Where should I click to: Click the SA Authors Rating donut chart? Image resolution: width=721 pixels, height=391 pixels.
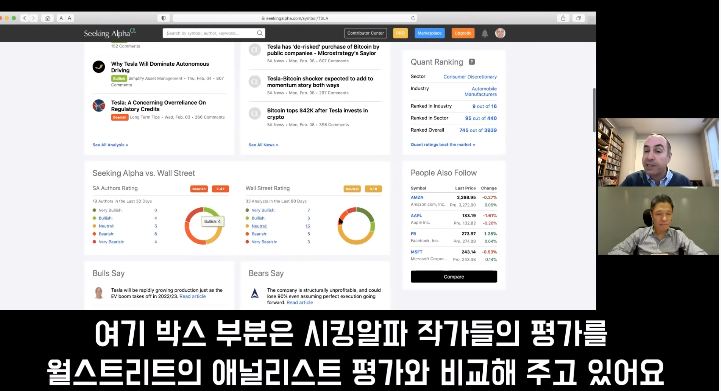204,225
